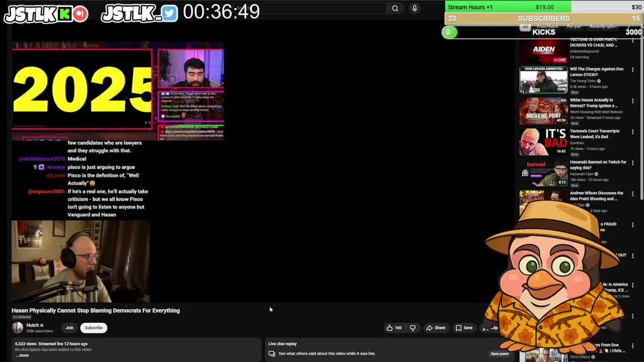Click '6,323 views Streamed live 12 hours ago'
Screen dimensions: 644x362
51,344
